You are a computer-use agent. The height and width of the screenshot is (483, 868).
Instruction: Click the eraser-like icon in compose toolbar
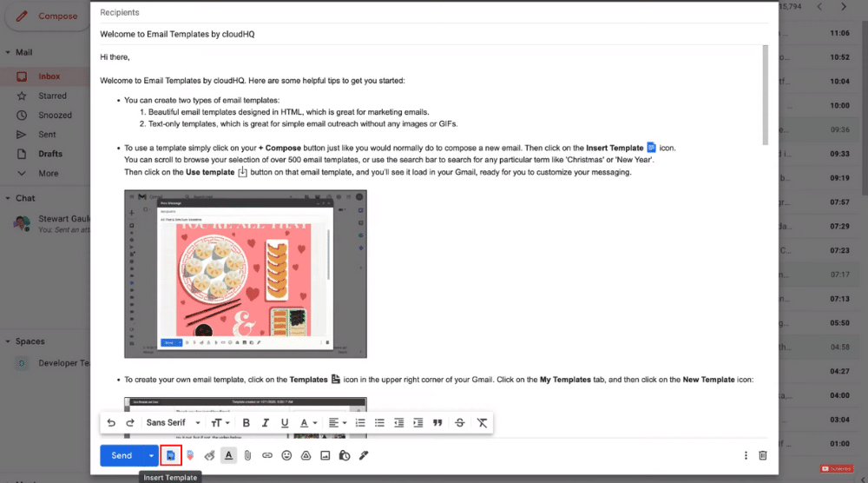click(209, 455)
